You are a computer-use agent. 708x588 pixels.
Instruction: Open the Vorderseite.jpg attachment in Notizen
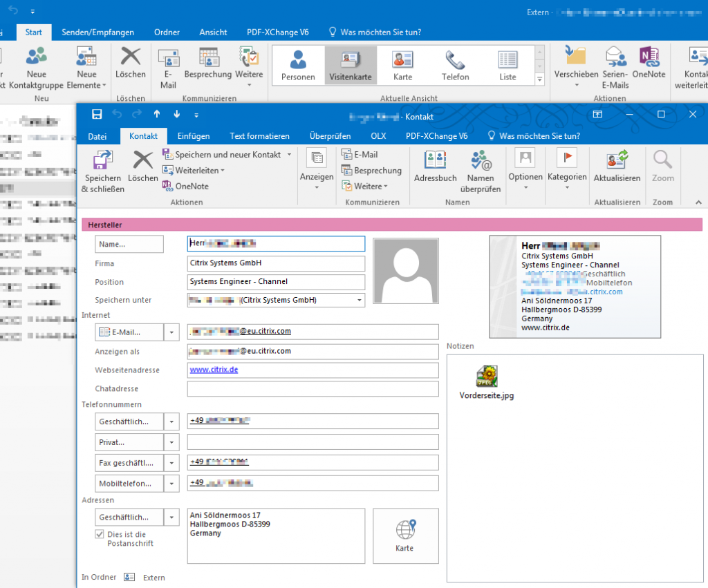tap(487, 383)
